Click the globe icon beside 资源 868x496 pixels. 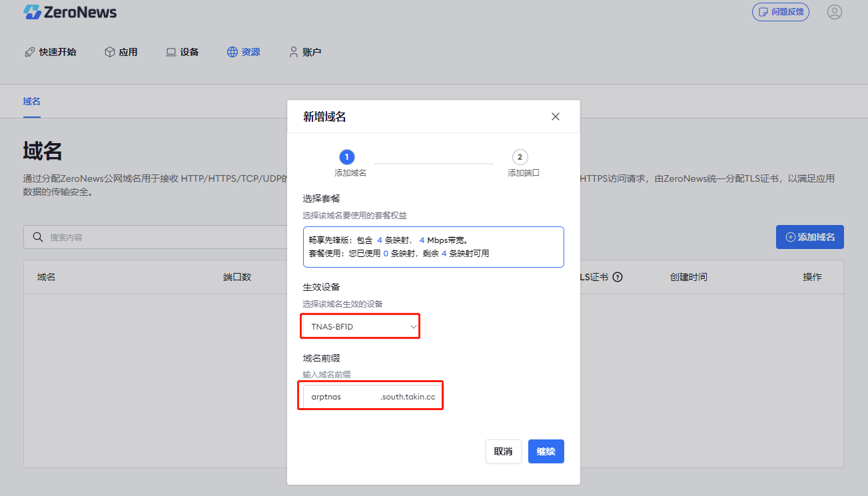232,52
